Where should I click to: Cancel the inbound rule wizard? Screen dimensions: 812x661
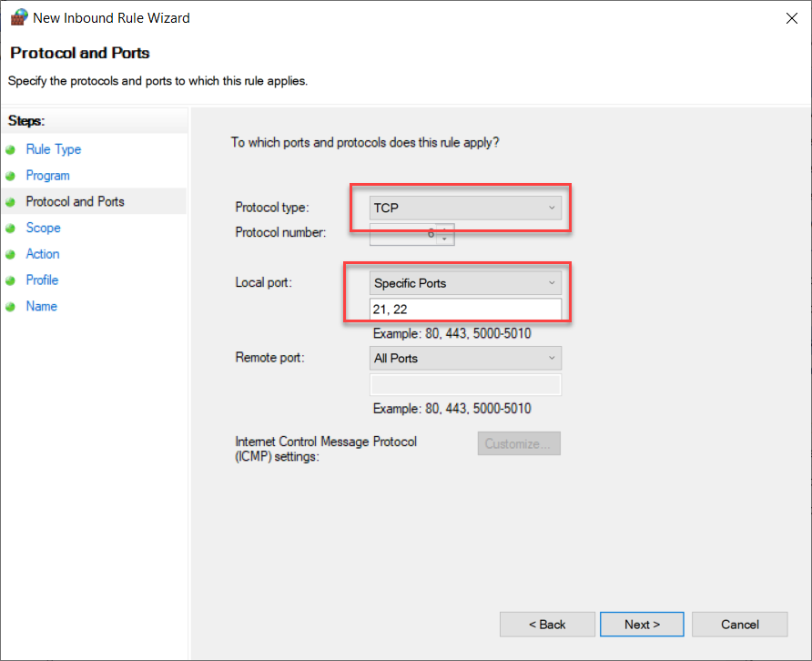tap(739, 625)
